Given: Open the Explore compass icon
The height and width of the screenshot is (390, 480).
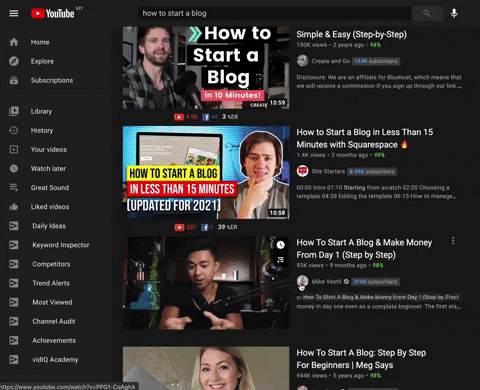Looking at the screenshot, I should [x=14, y=61].
